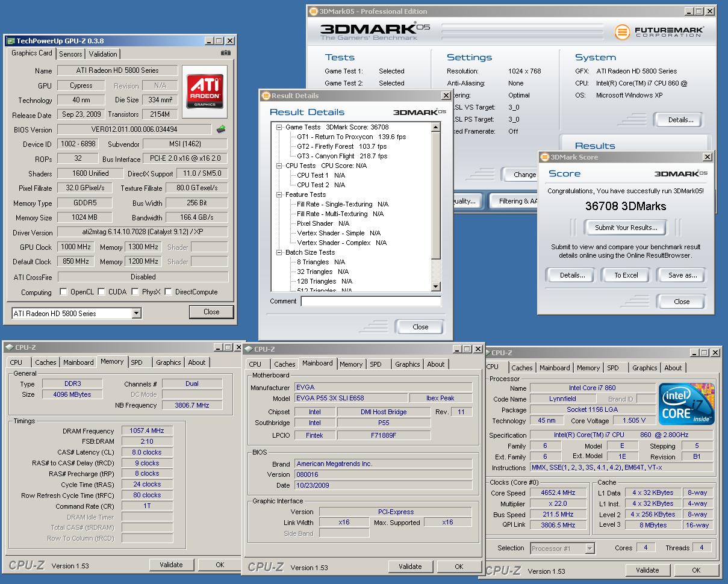Select the GT2 - Firefly Forest result row

click(341, 146)
